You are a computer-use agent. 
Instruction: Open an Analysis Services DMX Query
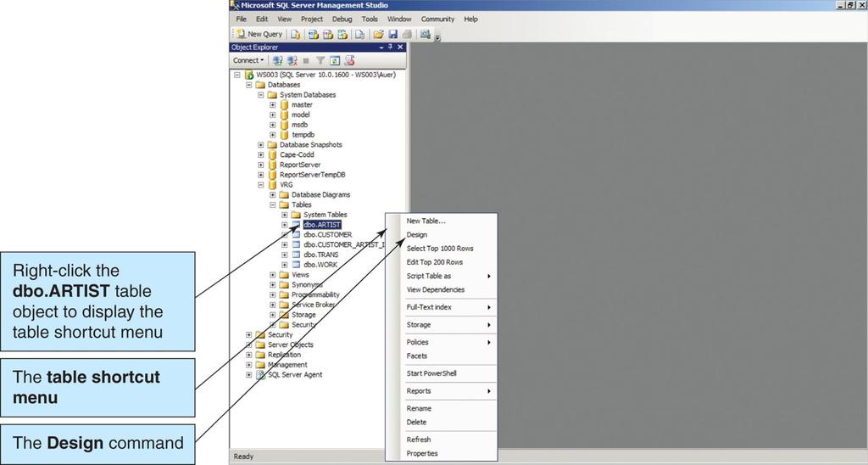328,34
